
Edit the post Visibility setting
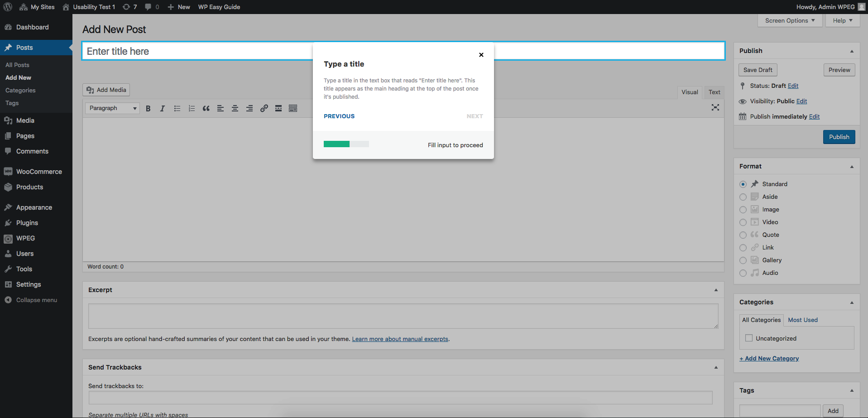(x=801, y=101)
